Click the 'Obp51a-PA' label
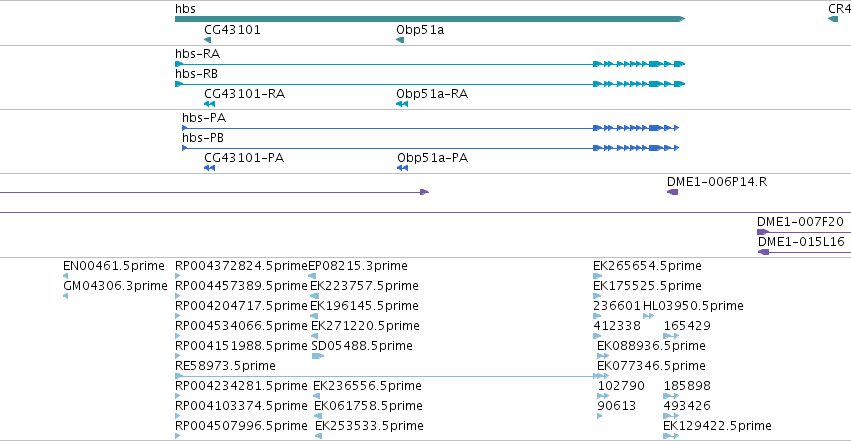Viewport: 851px width, 441px height. coord(433,158)
